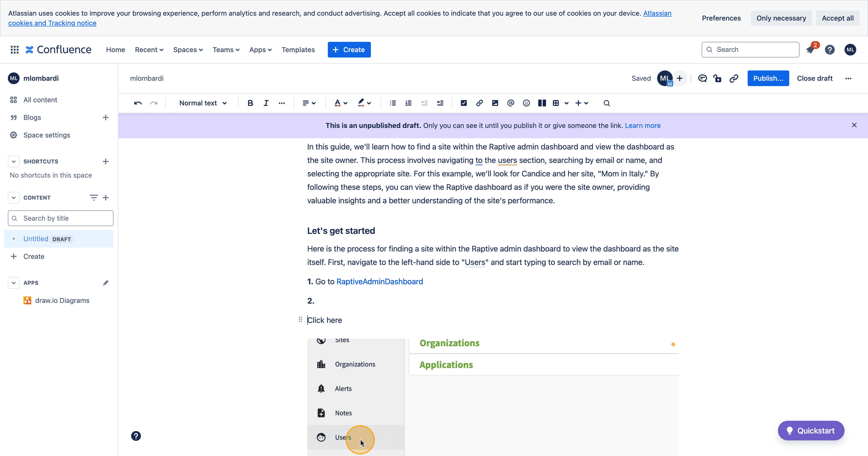Viewport: 868px width, 456px height.
Task: Click Close draft
Action: click(815, 78)
